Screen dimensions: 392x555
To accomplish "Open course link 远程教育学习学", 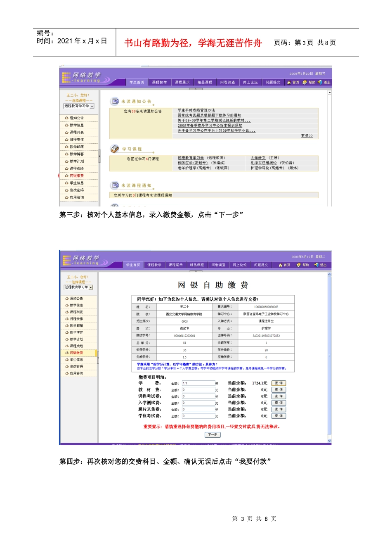I will coord(191,158).
